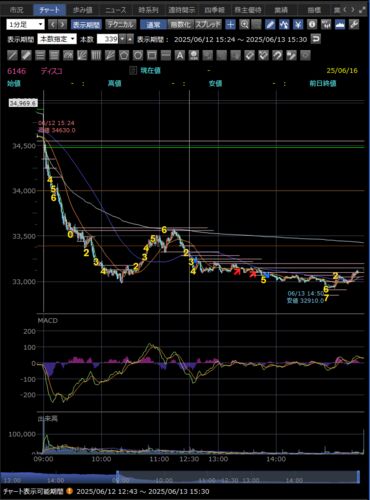Click the MACD panel label
The width and height of the screenshot is (370, 500).
pos(48,320)
